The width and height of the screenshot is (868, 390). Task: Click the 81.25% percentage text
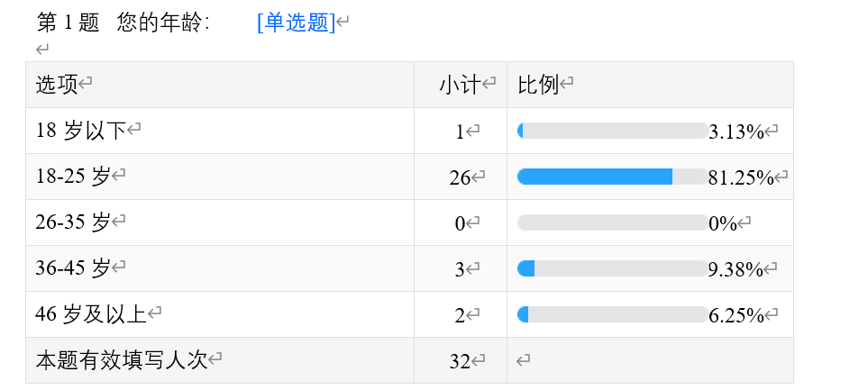(741, 177)
